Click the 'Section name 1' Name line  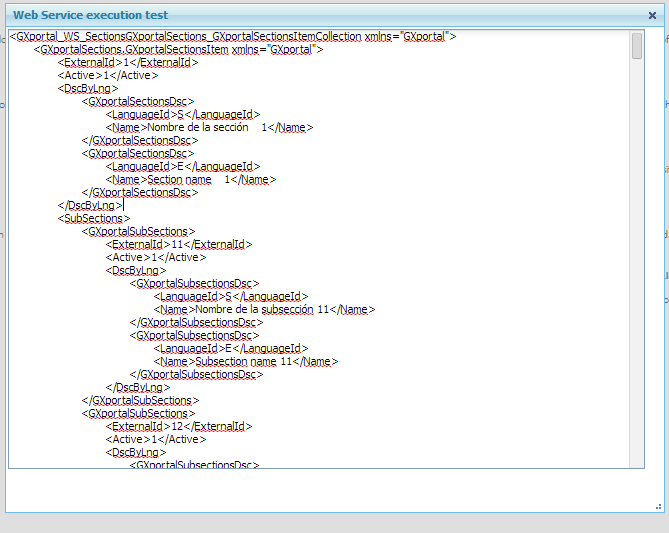[x=190, y=179]
